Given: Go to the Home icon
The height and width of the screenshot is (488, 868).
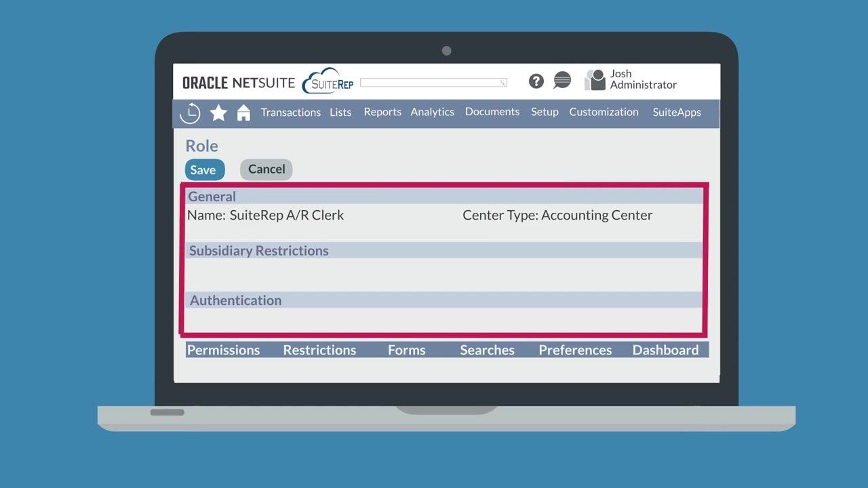Looking at the screenshot, I should coord(243,113).
